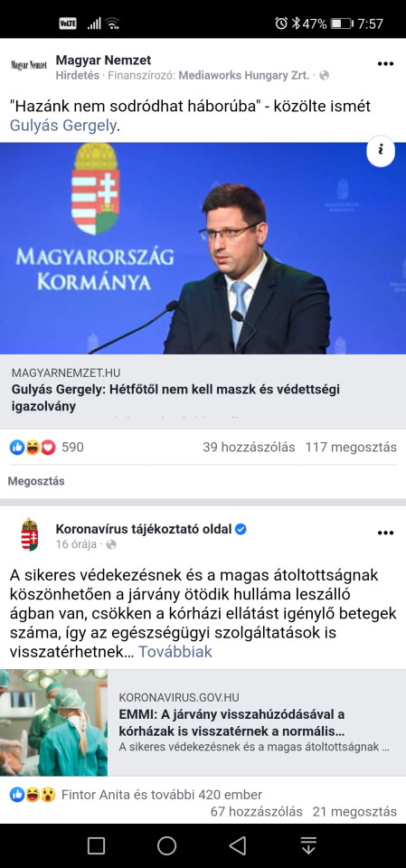This screenshot has width=406, height=868.
Task: Open the Magyar Nemzet page name
Action: tap(103, 60)
